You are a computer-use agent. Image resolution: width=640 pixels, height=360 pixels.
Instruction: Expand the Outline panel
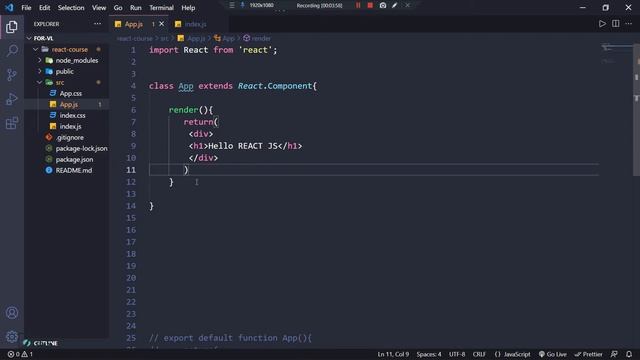pos(45,343)
